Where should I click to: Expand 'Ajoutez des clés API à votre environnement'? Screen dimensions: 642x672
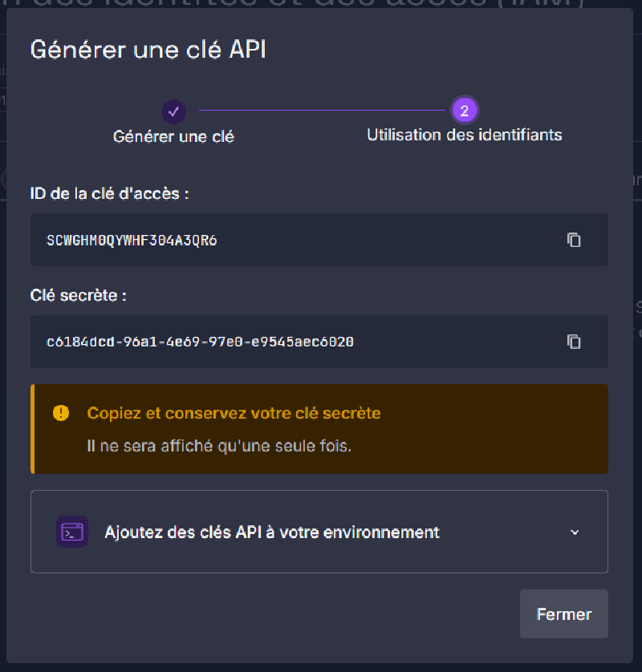tap(319, 532)
